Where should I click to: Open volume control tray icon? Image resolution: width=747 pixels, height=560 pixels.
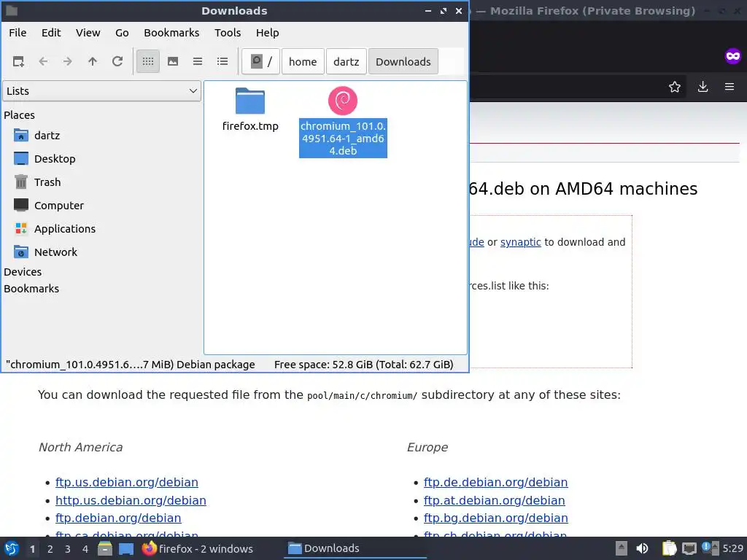[x=642, y=548]
